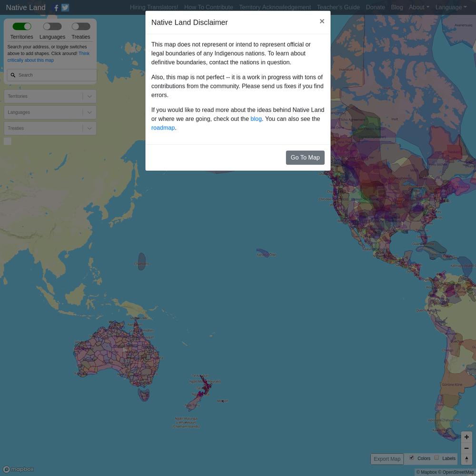Uncheck the Colors checkbox
The image size is (476, 476).
(x=412, y=458)
